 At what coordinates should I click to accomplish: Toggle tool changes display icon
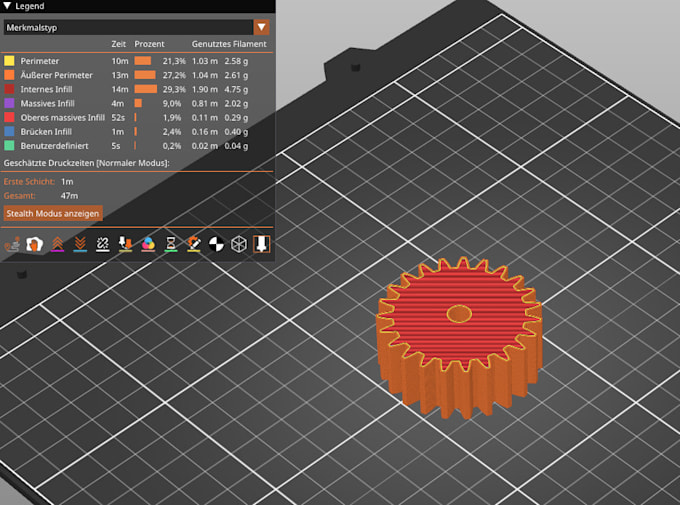(x=125, y=244)
